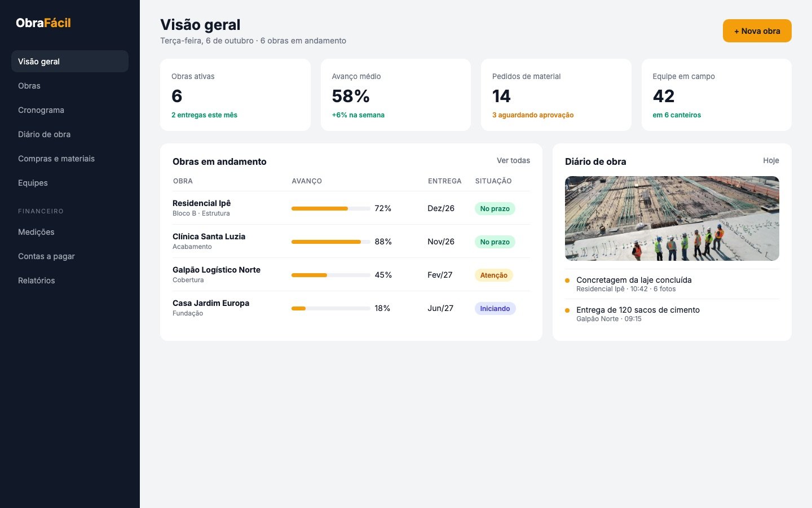Click the Fev/27 delivery date
The width and height of the screenshot is (812, 508).
point(440,275)
